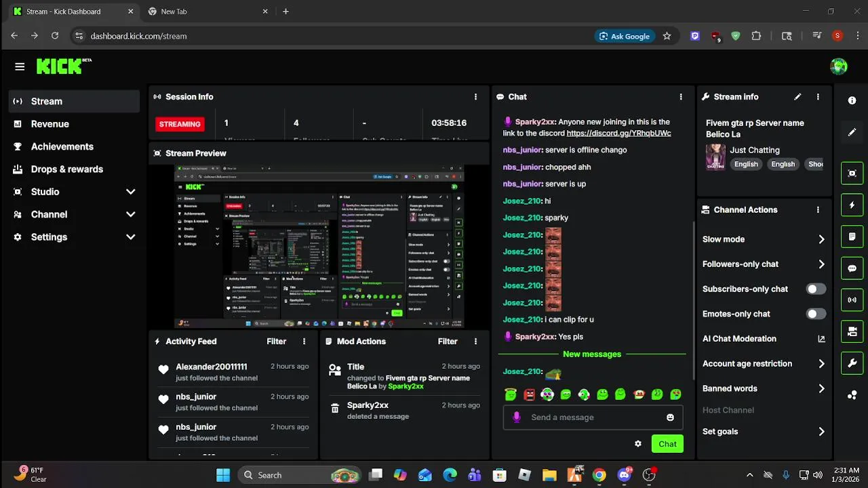Open Banned words settings
The image size is (868, 488).
pyautogui.click(x=764, y=388)
